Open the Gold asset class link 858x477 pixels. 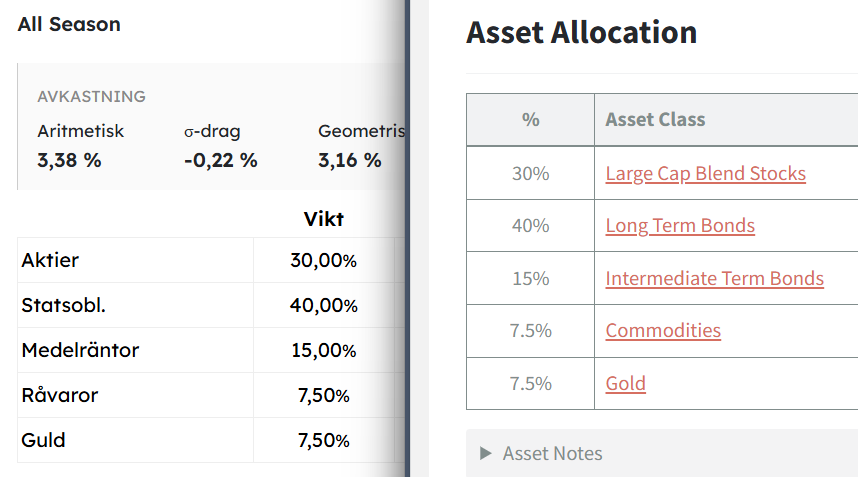coord(625,383)
